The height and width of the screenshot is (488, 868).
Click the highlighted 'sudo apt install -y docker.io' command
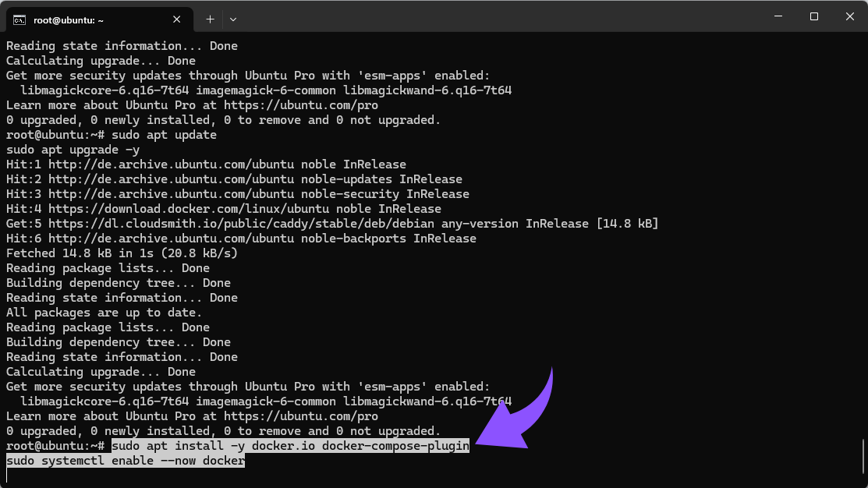click(291, 446)
